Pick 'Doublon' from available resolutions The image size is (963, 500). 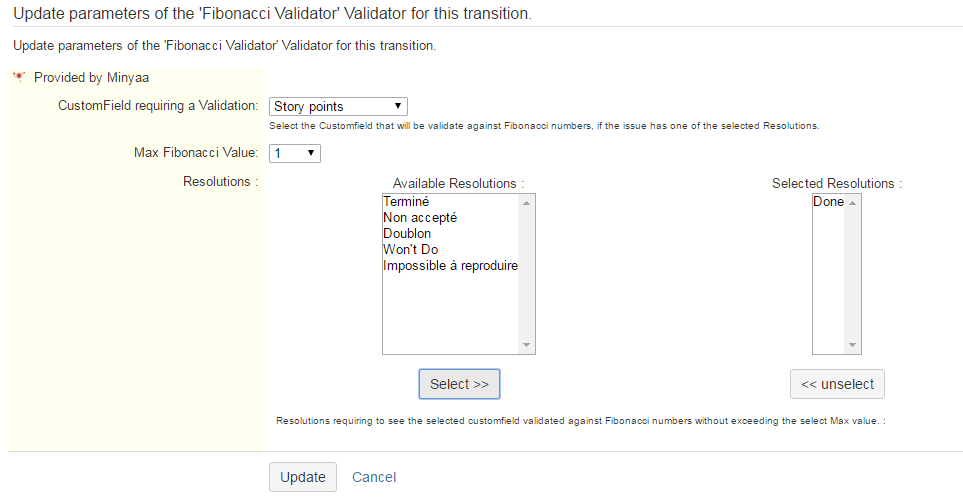pyautogui.click(x=407, y=234)
